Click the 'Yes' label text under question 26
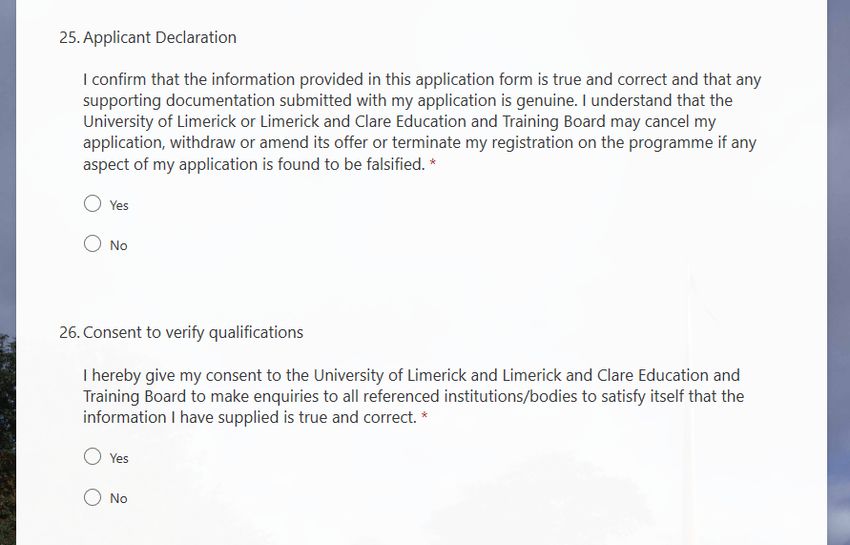 click(x=119, y=458)
